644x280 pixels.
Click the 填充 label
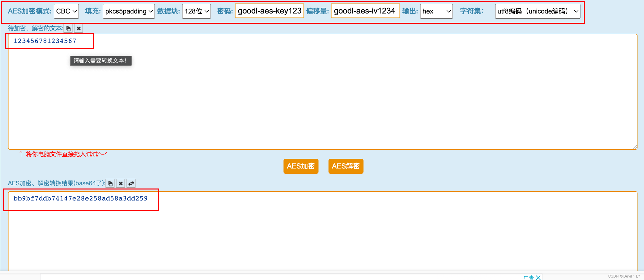(x=93, y=11)
